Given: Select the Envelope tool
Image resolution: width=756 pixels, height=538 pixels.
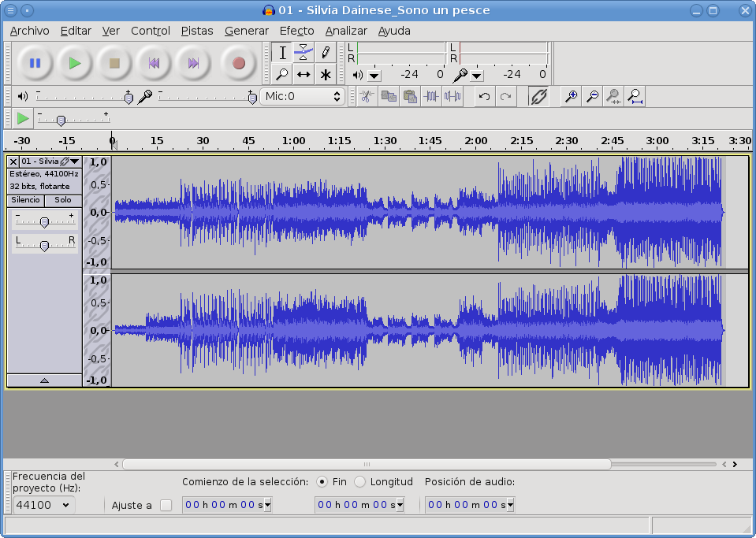Looking at the screenshot, I should click(304, 53).
